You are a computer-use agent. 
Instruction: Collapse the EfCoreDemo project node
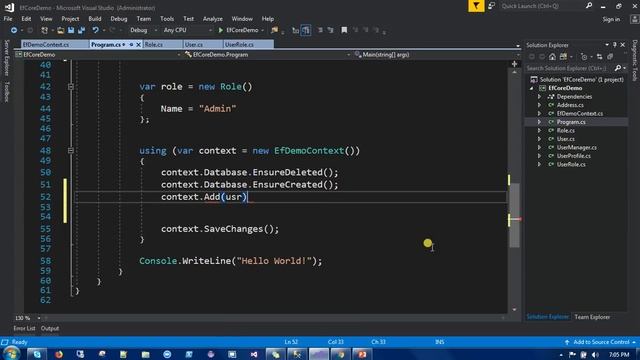click(x=531, y=88)
